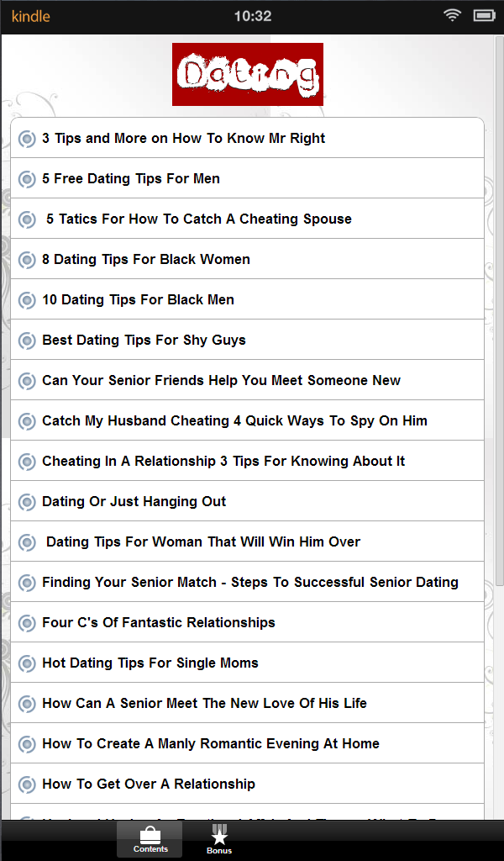Image resolution: width=504 pixels, height=861 pixels.
Task: Open 3 Tips and More on How To Know Mr Right
Action: 184,138
